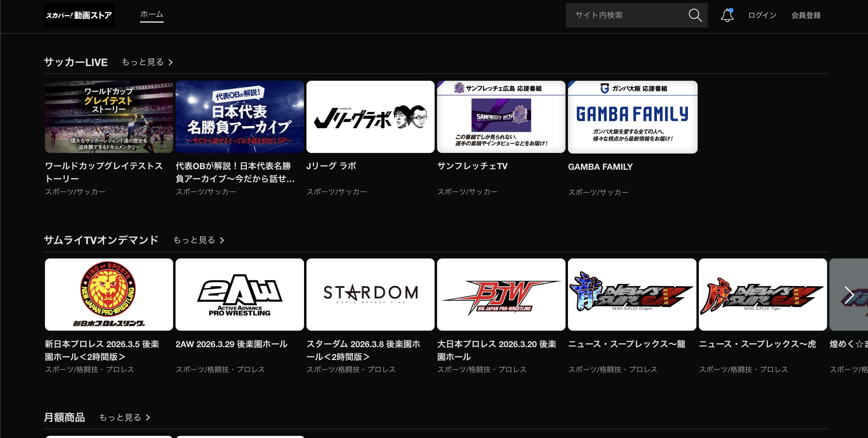Click the 会員登録 link
The width and height of the screenshot is (868, 438).
point(806,15)
